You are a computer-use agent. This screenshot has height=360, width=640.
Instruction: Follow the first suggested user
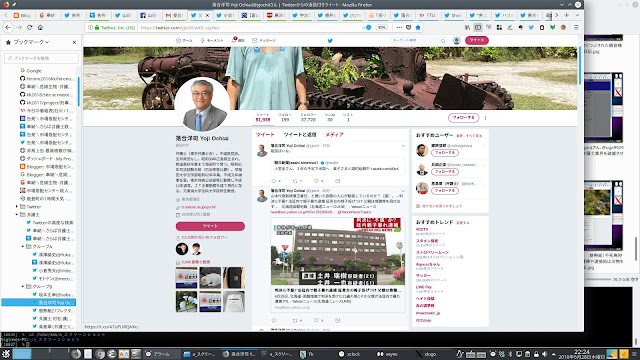[444, 153]
